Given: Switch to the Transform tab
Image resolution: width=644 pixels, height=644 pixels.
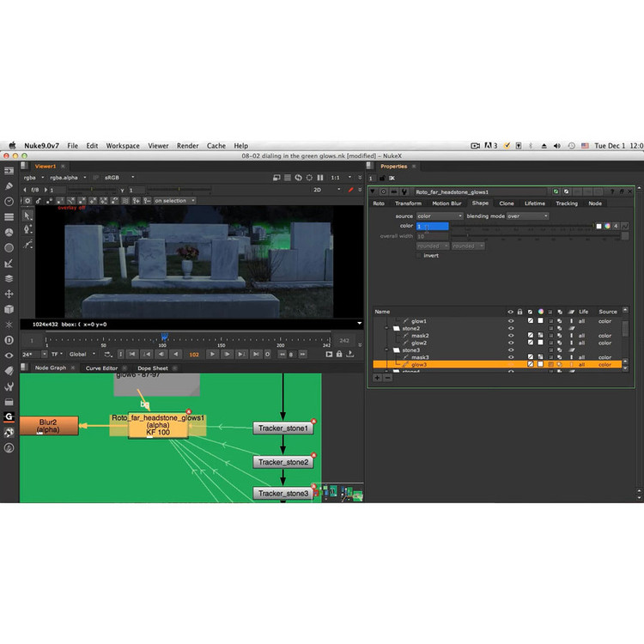Looking at the screenshot, I should pos(408,204).
